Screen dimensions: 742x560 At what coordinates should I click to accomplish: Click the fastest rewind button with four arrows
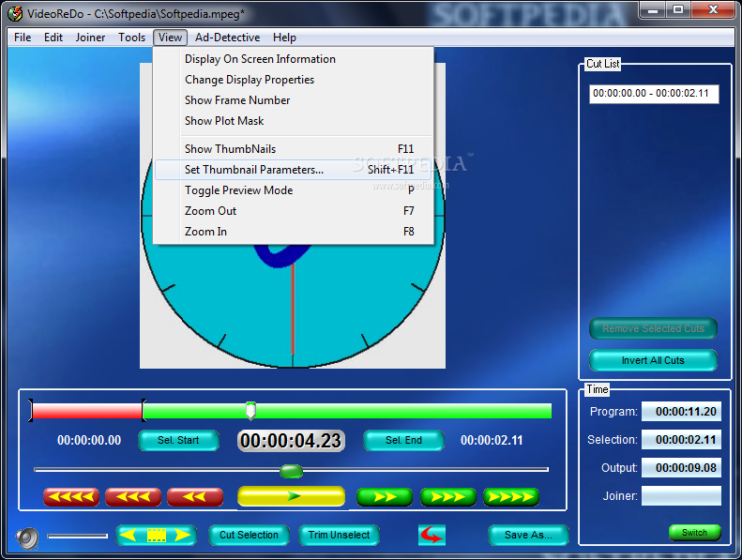click(71, 496)
